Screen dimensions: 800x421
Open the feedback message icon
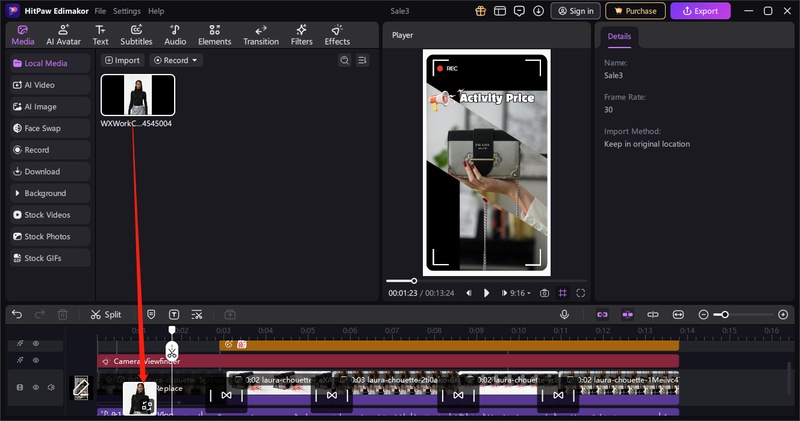point(519,11)
